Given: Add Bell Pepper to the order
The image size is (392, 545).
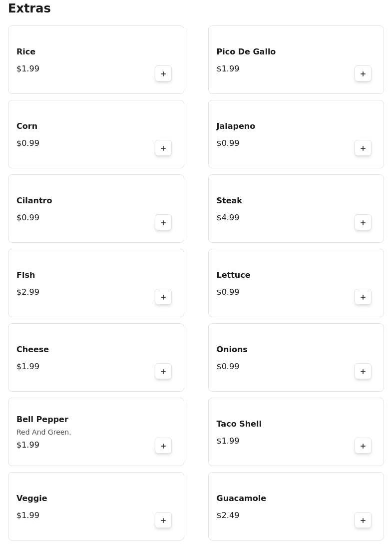Looking at the screenshot, I should [x=163, y=446].
